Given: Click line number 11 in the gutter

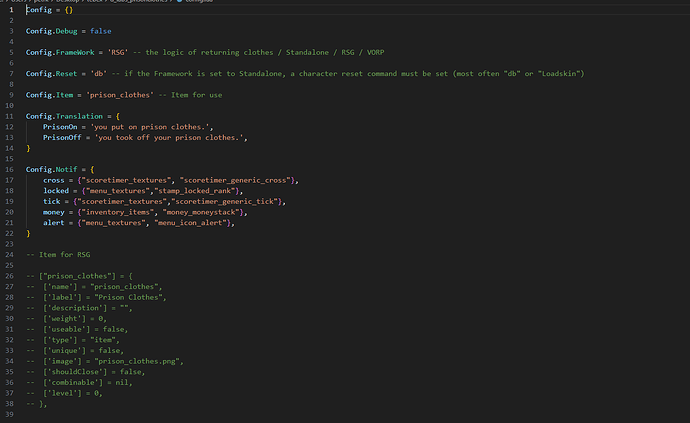Looking at the screenshot, I should pyautogui.click(x=9, y=116).
